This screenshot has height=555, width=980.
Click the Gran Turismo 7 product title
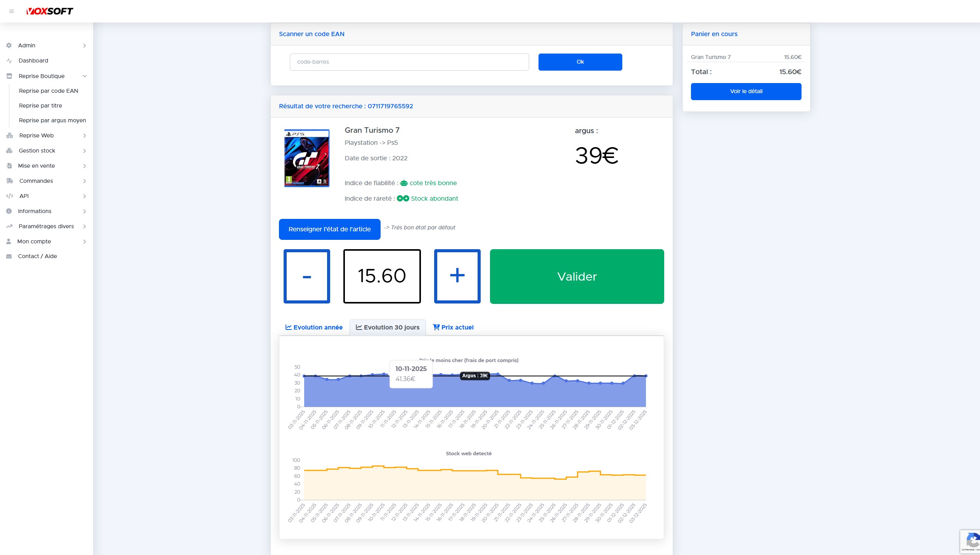pyautogui.click(x=372, y=130)
